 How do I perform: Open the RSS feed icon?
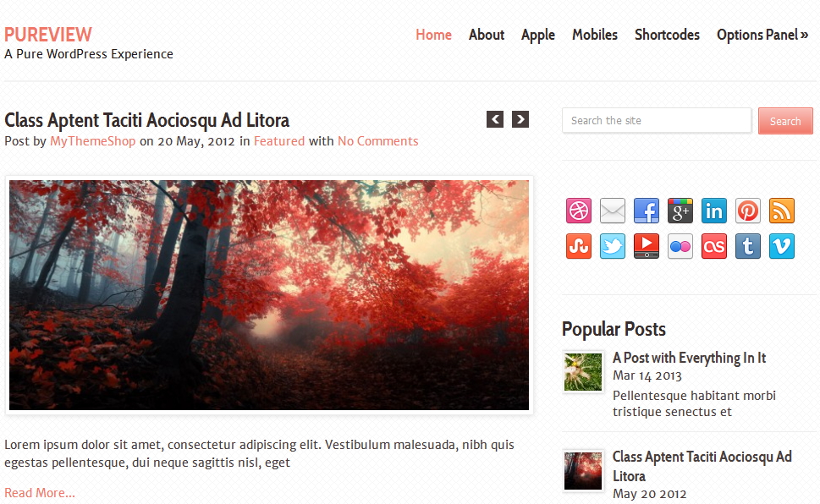coord(782,211)
